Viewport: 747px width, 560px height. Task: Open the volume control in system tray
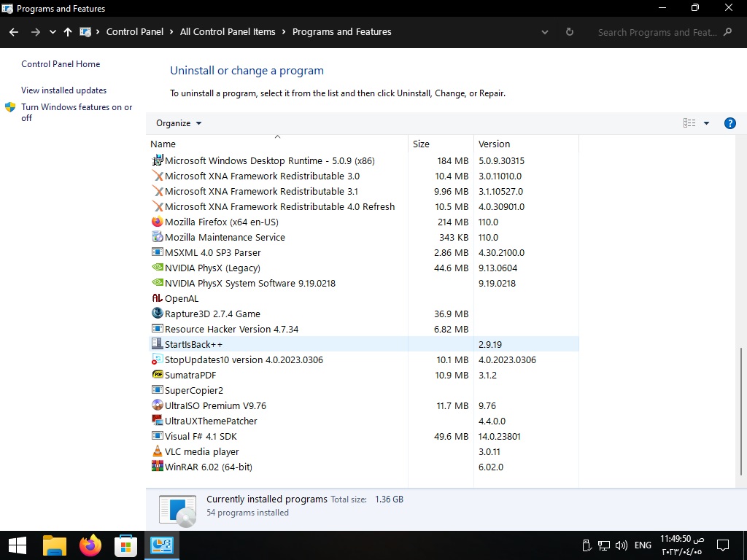coord(622,545)
